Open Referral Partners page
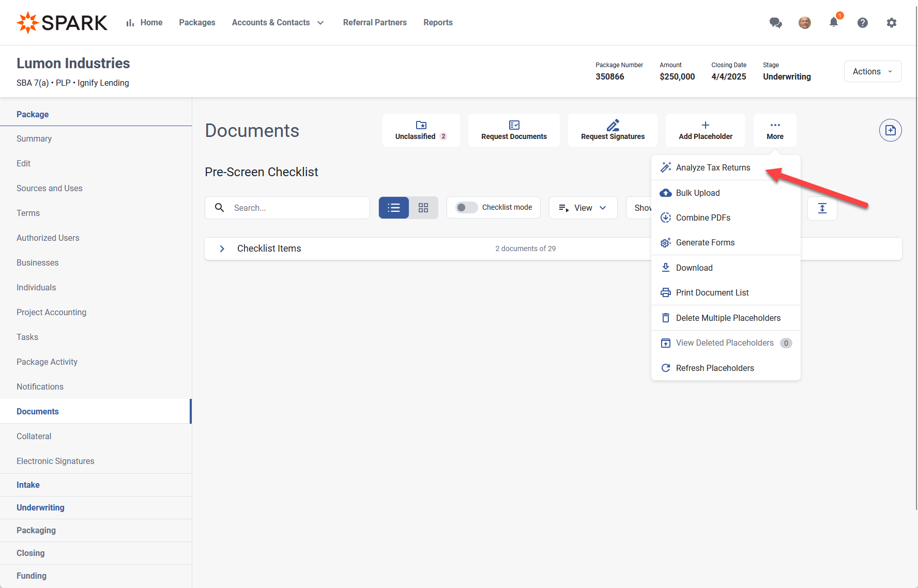The width and height of the screenshot is (918, 588). point(375,23)
